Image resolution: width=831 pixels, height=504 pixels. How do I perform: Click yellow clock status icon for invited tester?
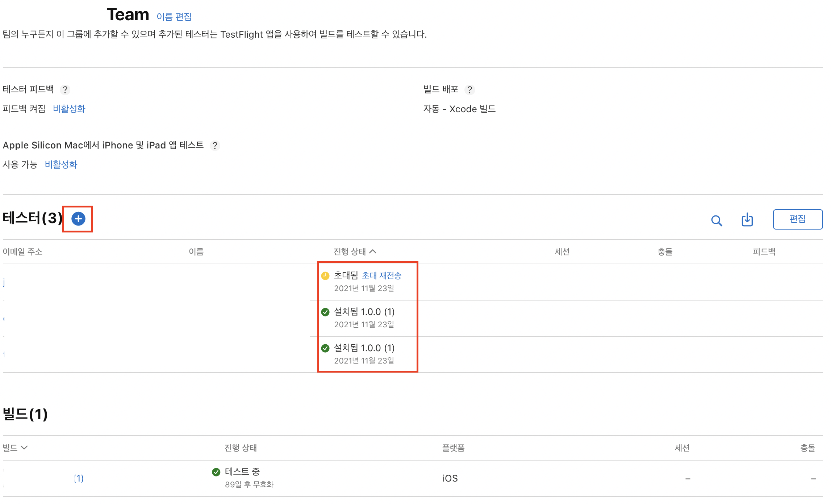tap(325, 276)
